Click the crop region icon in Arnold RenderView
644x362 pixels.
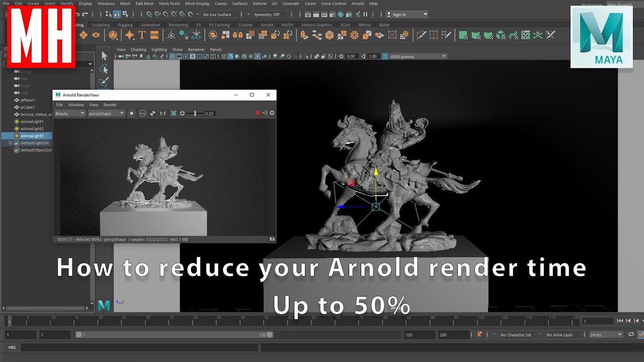click(174, 113)
